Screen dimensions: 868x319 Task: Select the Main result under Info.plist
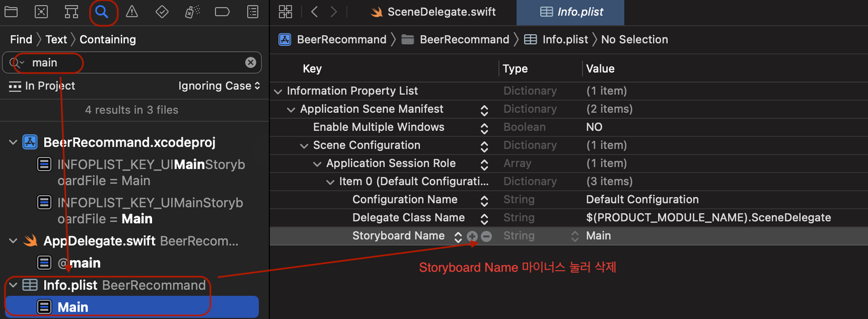(x=132, y=307)
